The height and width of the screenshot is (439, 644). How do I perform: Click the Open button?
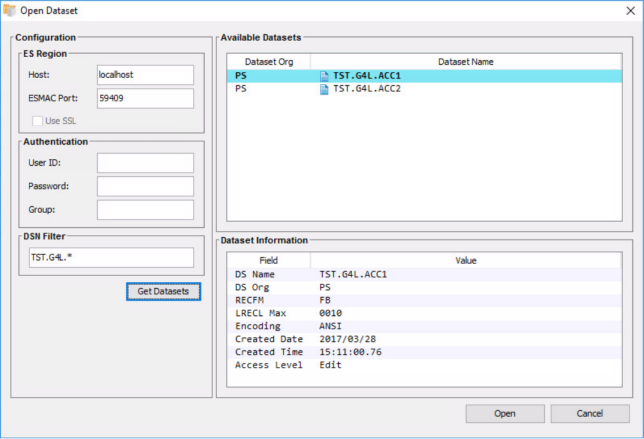click(505, 413)
